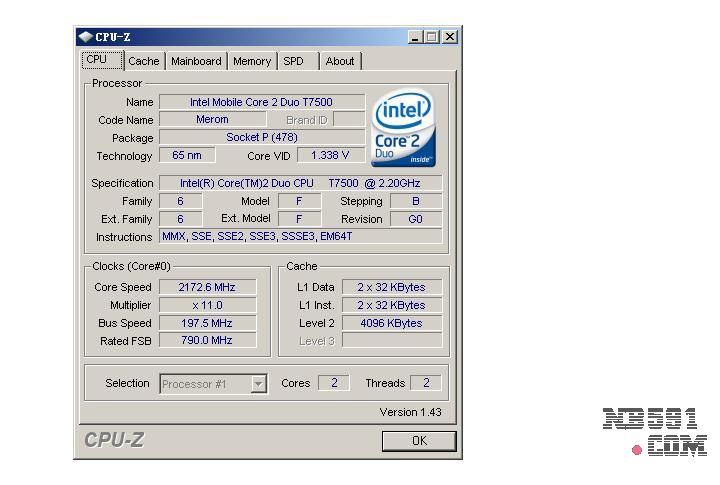The width and height of the screenshot is (720, 485).
Task: Switch to the Cache tab
Action: (143, 61)
